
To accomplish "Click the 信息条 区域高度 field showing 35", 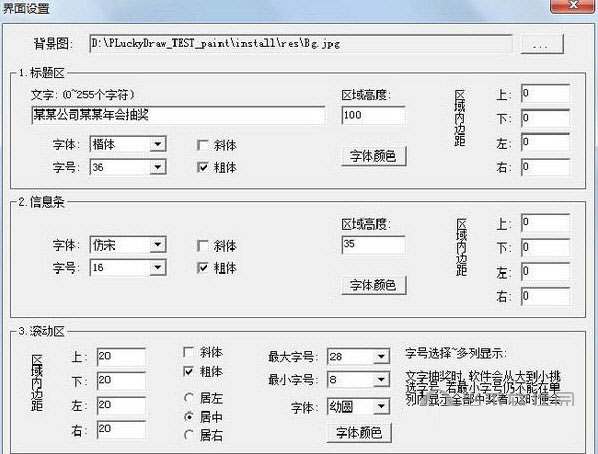I will pyautogui.click(x=373, y=245).
